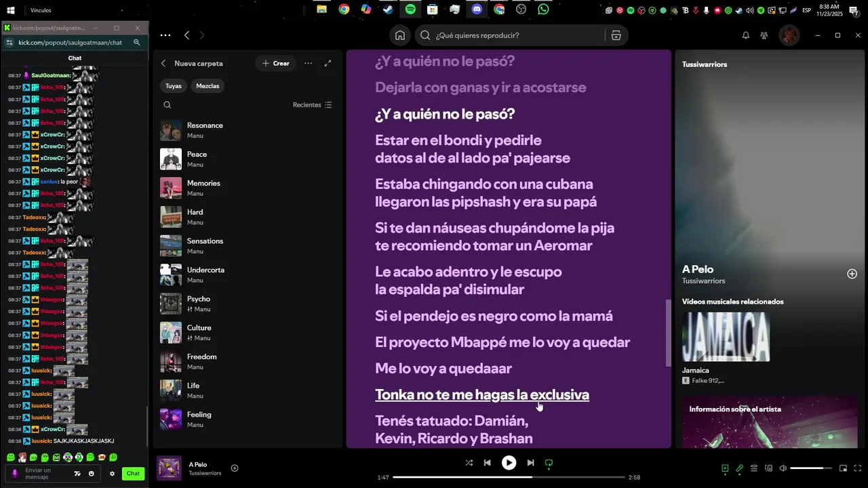
Task: Expand the library panel to full view
Action: tap(328, 63)
